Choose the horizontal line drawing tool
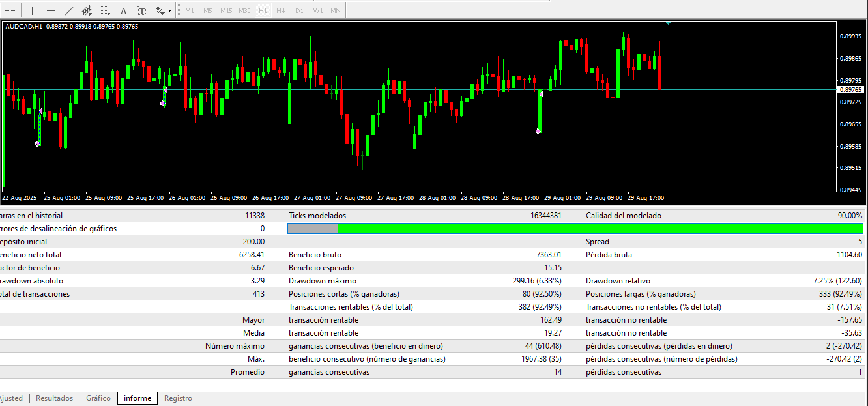The height and width of the screenshot is (406, 868). pyautogui.click(x=51, y=10)
